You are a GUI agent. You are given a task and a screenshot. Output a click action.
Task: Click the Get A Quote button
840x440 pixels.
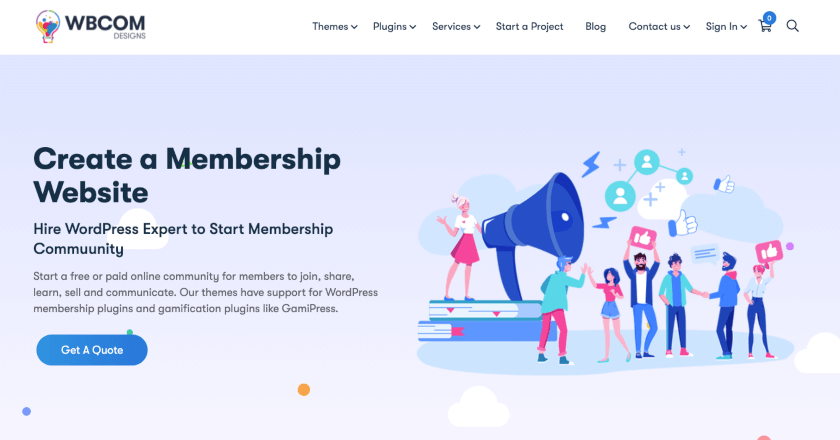coord(92,350)
